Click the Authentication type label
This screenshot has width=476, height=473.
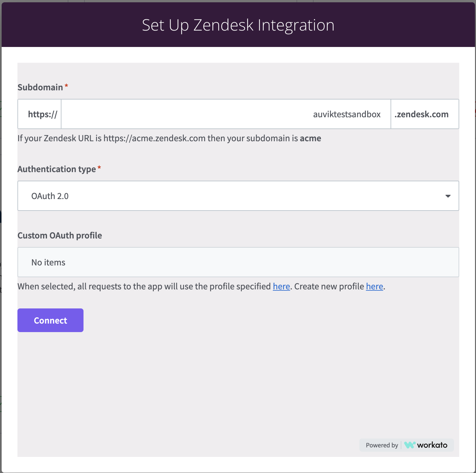(57, 169)
